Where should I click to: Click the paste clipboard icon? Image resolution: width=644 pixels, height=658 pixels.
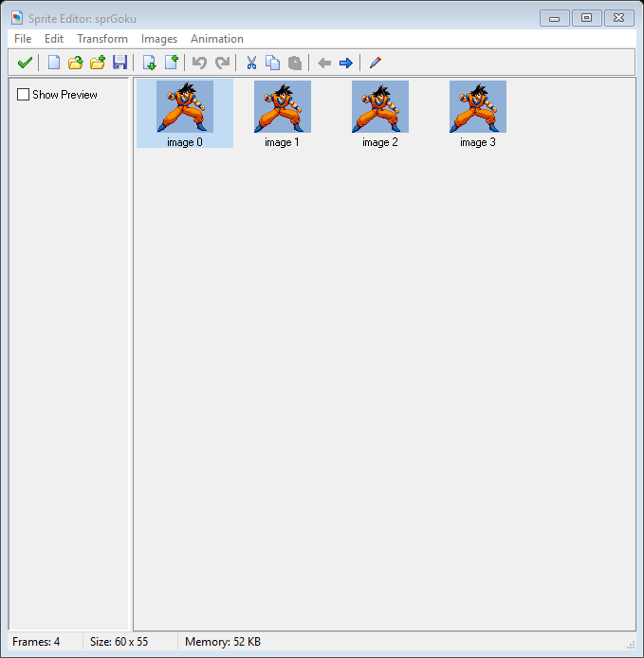295,63
